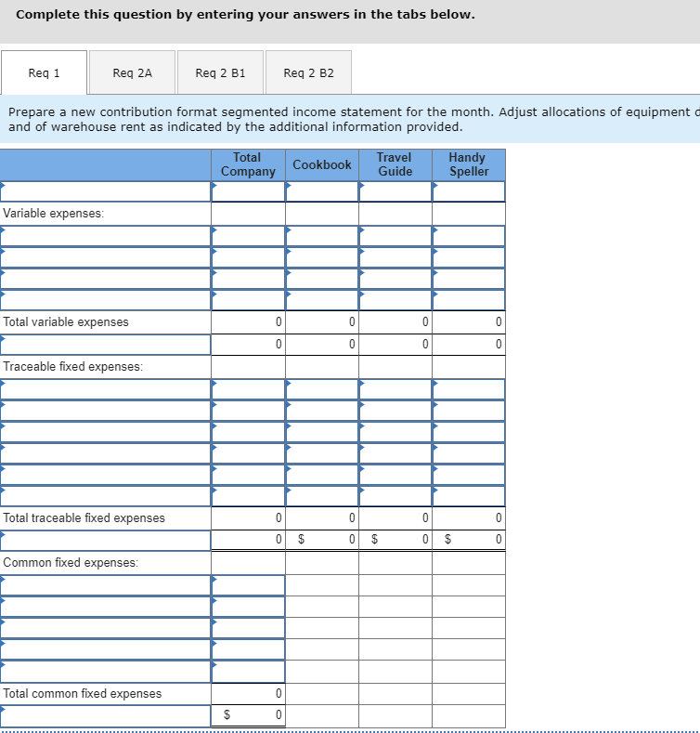Click the Cookbook column header
The height and width of the screenshot is (733, 700).
click(x=322, y=164)
